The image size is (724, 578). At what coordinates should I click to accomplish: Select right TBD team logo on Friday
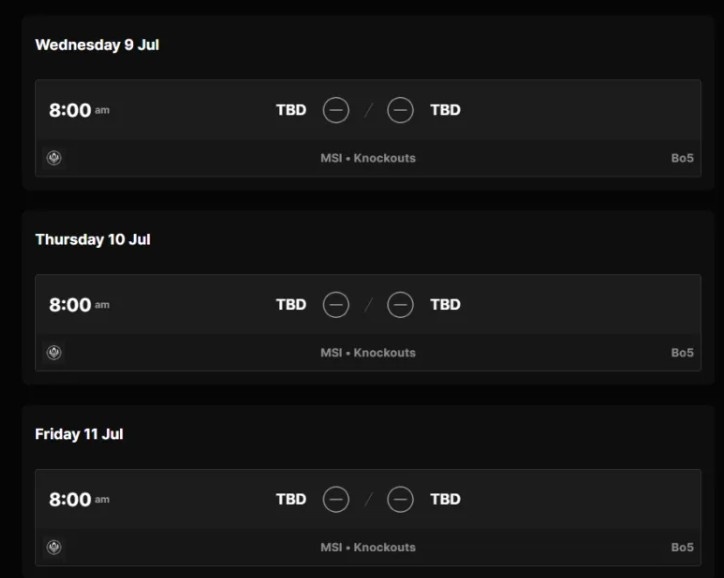[x=400, y=499]
